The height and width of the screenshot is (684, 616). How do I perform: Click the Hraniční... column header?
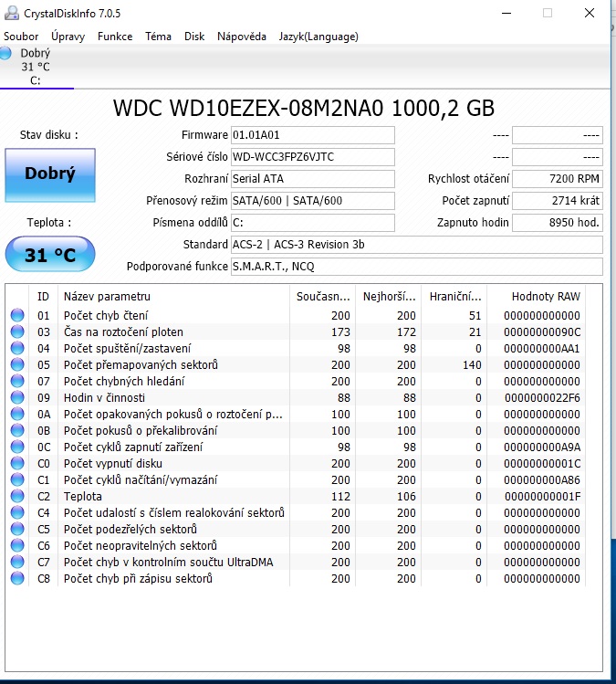[454, 297]
